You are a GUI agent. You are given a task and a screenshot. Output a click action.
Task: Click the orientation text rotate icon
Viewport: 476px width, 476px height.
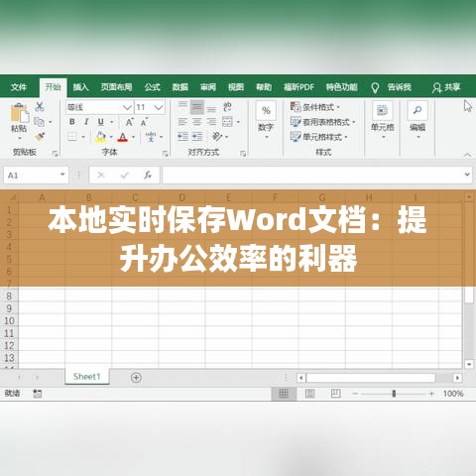217,136
